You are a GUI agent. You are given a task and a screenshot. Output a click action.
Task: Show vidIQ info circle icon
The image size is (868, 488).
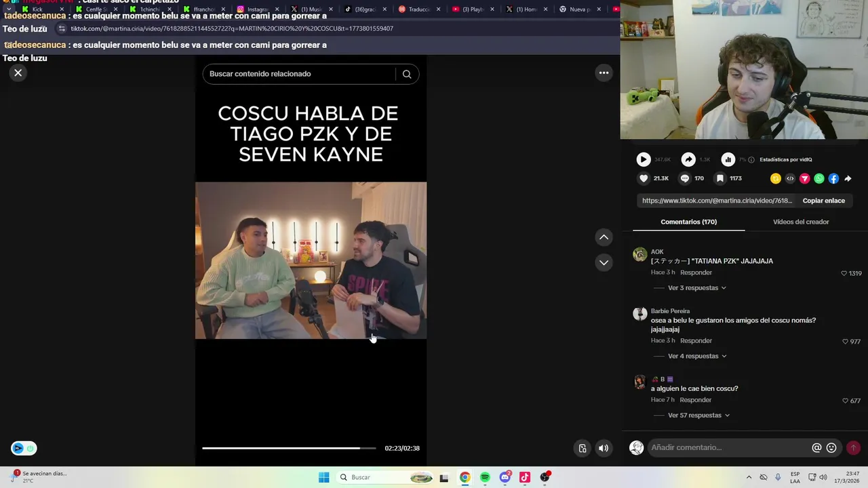pyautogui.click(x=751, y=160)
